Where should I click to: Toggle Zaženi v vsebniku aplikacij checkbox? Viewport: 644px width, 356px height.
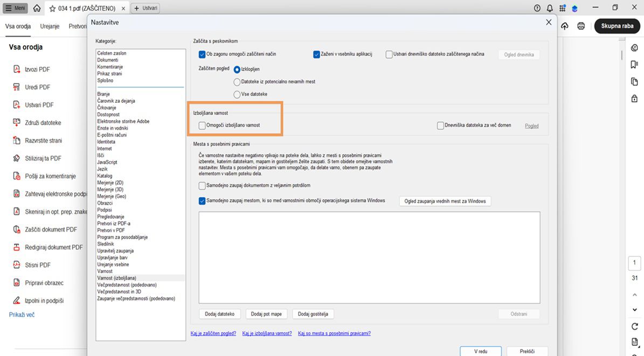316,54
